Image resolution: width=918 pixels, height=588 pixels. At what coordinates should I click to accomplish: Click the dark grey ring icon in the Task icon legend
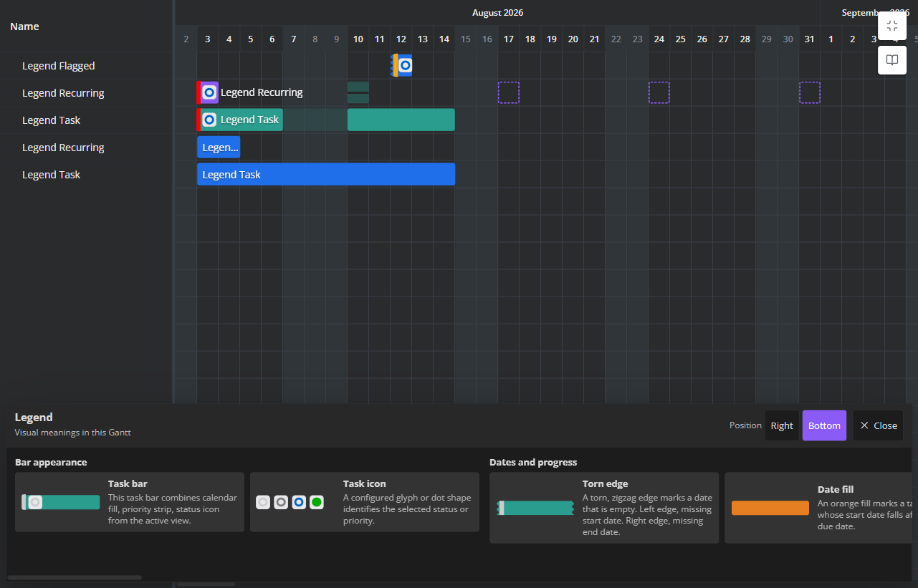tap(281, 502)
